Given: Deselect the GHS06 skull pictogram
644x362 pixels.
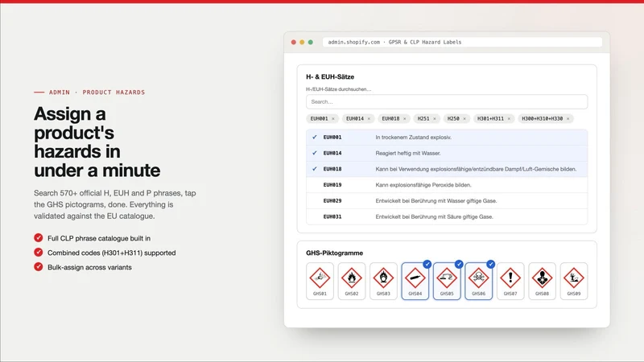Looking at the screenshot, I should pyautogui.click(x=478, y=281).
